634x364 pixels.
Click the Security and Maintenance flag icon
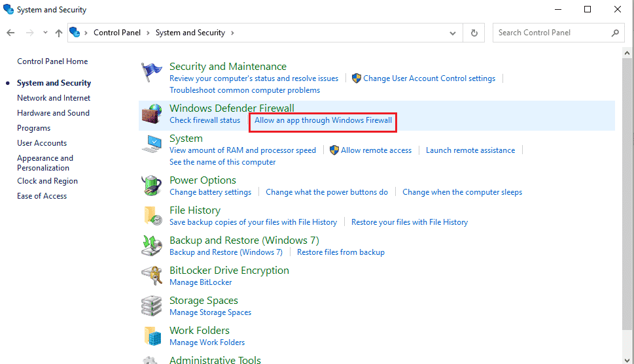click(152, 73)
